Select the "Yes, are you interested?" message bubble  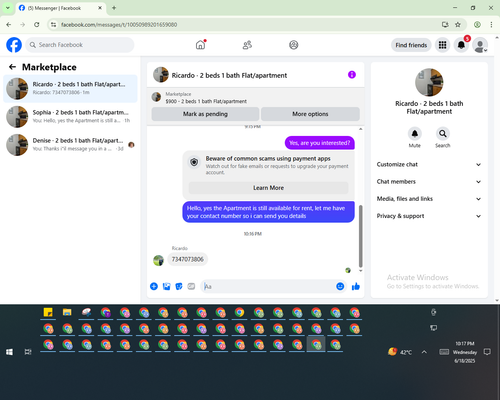click(x=320, y=143)
